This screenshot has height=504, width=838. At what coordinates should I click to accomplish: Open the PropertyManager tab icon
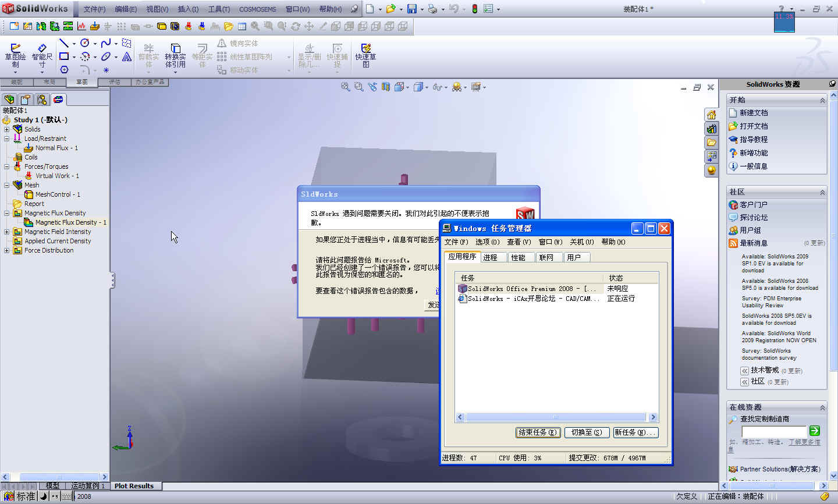click(x=26, y=100)
